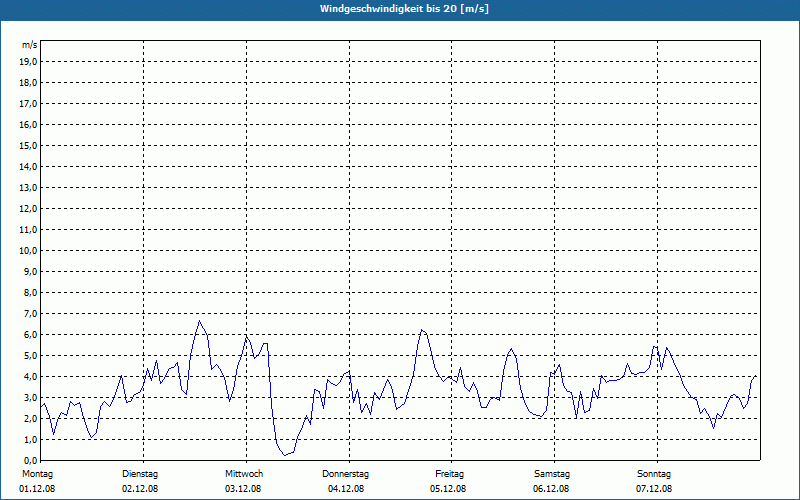Viewport: 800px width, 500px height.
Task: Click the 2,0 y-axis label
Action: tap(30, 418)
